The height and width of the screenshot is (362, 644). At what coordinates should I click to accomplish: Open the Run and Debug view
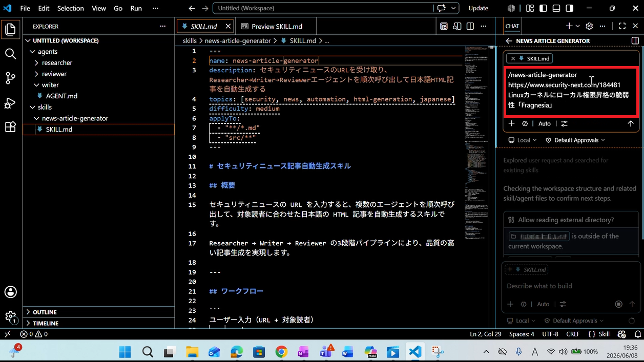point(10,102)
